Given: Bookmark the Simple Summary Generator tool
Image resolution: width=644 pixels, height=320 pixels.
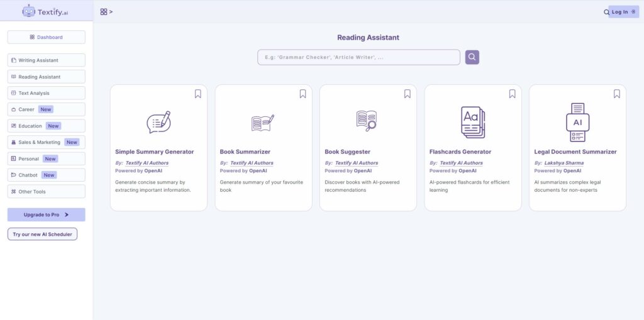Looking at the screenshot, I should coord(198,94).
